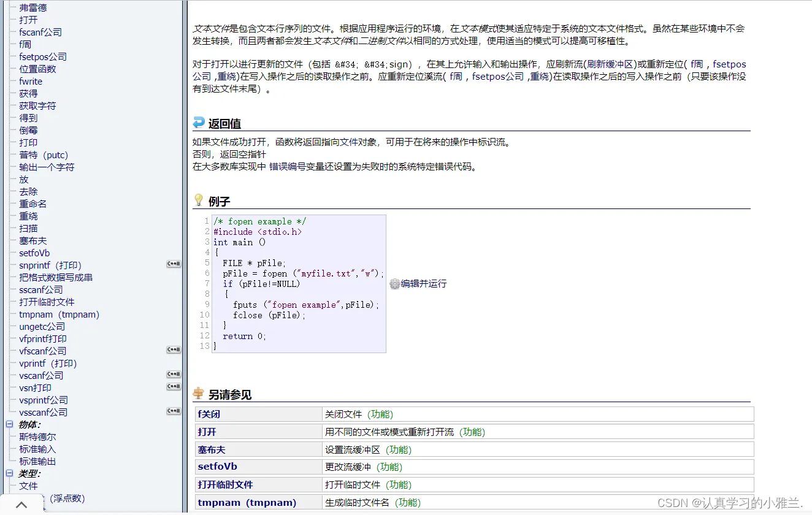Click the up-chevron icon at bottom left
This screenshot has width=812, height=515.
point(21,505)
